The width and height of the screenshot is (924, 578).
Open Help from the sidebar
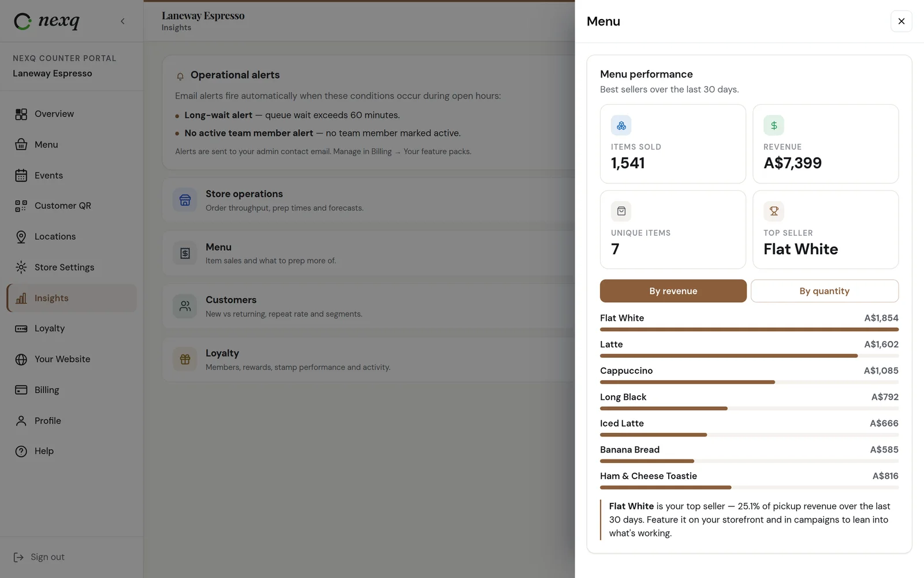(72, 451)
